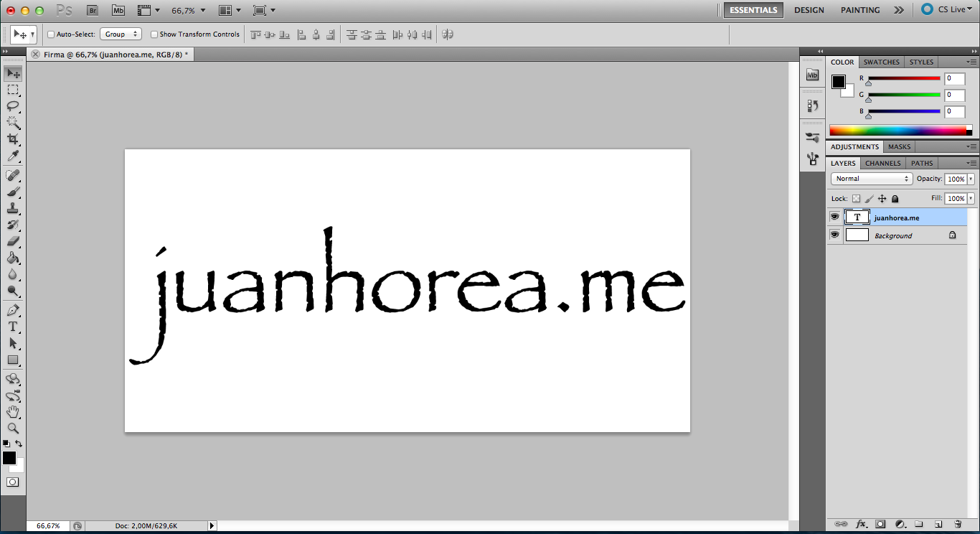Switch to the Swatches tab
Viewport: 980px width, 534px height.
tap(881, 62)
